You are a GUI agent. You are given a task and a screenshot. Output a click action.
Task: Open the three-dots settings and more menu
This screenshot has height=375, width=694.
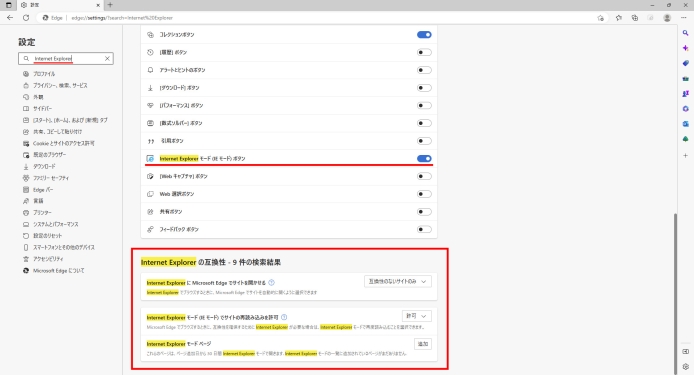[x=684, y=18]
